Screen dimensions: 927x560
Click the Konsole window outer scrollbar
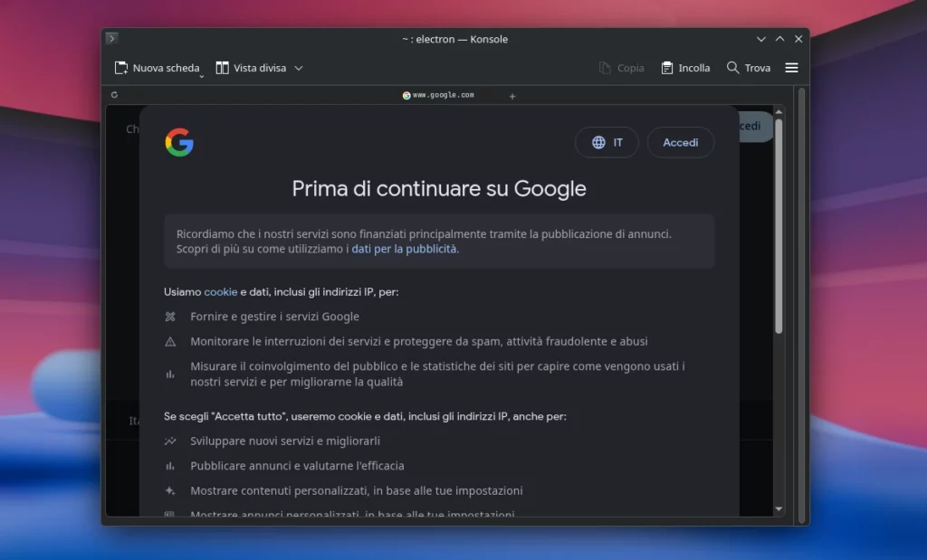click(802, 306)
